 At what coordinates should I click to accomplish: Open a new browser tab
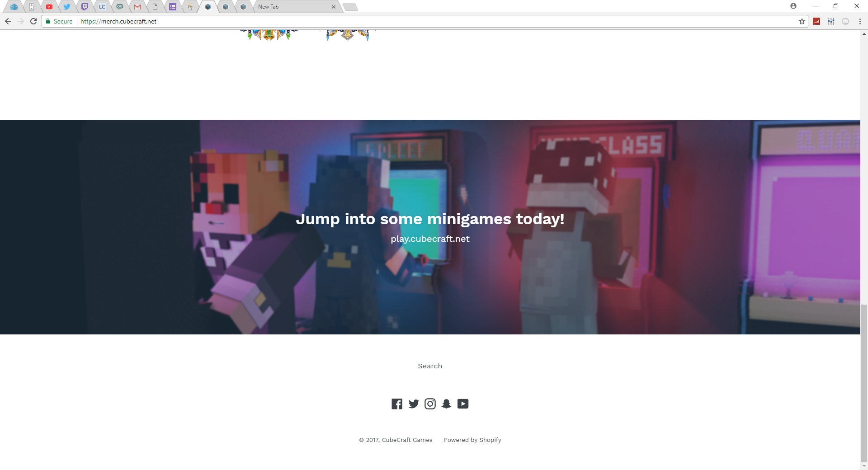[x=350, y=7]
